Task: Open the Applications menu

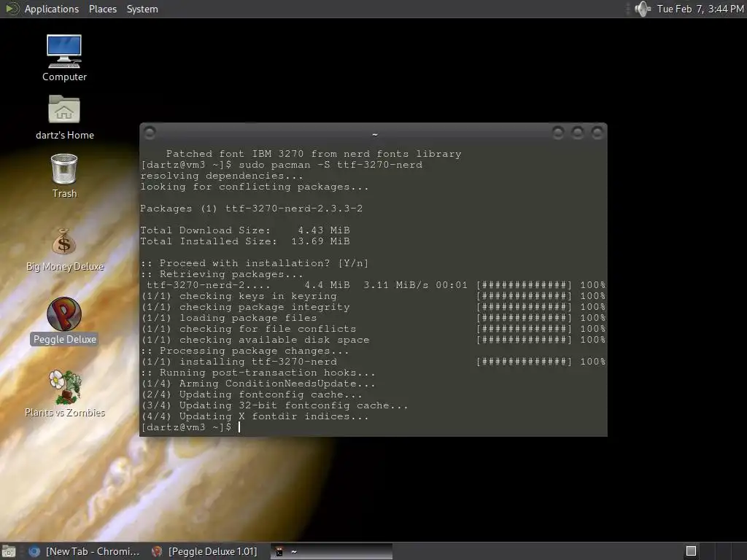Action: tap(52, 9)
